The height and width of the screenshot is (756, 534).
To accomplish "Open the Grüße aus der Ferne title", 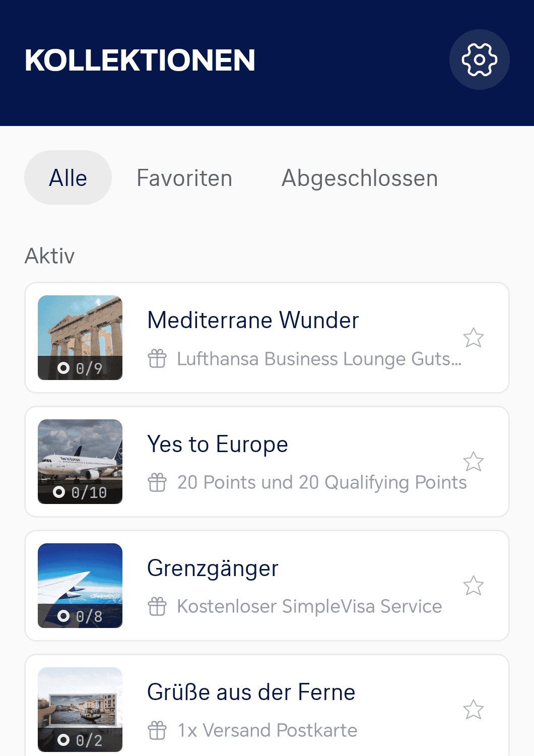I will coord(251,692).
